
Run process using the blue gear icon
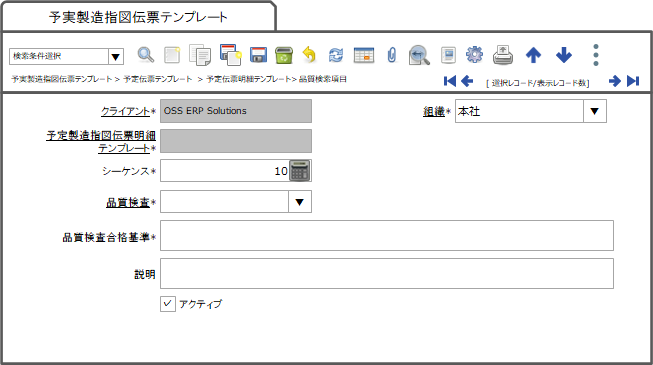pos(474,55)
